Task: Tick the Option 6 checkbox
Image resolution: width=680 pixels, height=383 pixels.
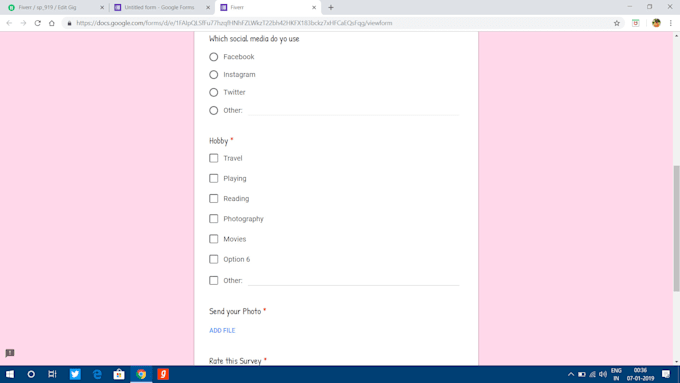Action: click(213, 259)
